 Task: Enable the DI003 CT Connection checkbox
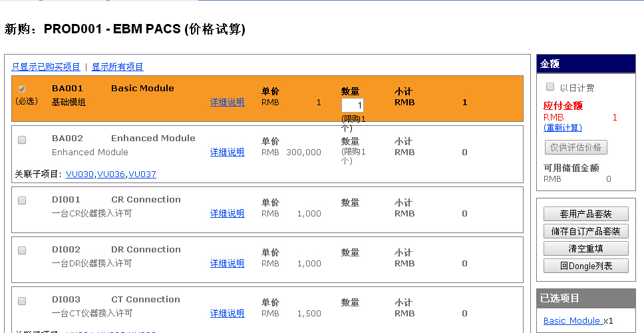point(22,301)
